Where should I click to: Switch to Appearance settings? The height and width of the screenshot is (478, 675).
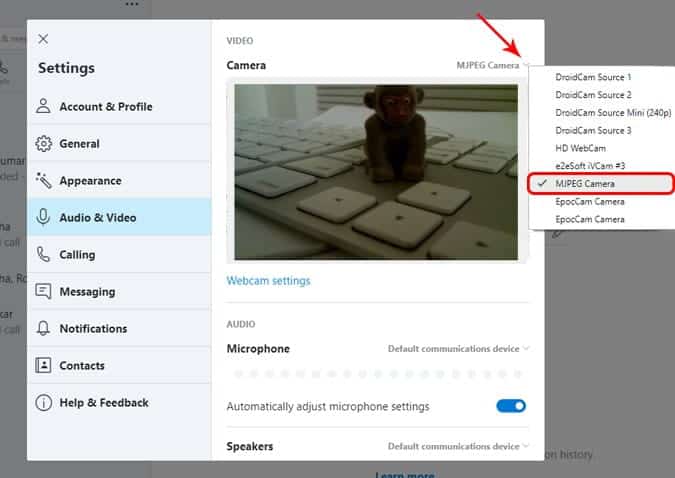[119, 180]
